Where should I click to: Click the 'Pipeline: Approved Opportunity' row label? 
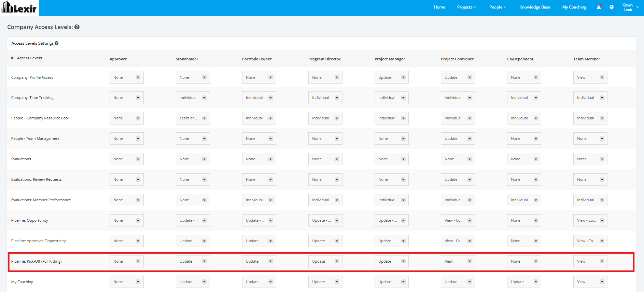click(39, 241)
